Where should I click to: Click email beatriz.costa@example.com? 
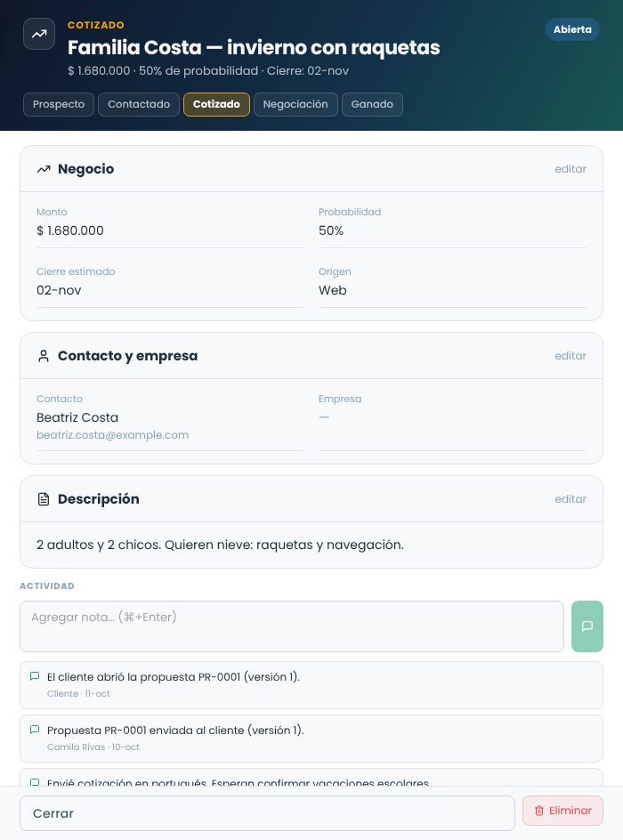[112, 435]
